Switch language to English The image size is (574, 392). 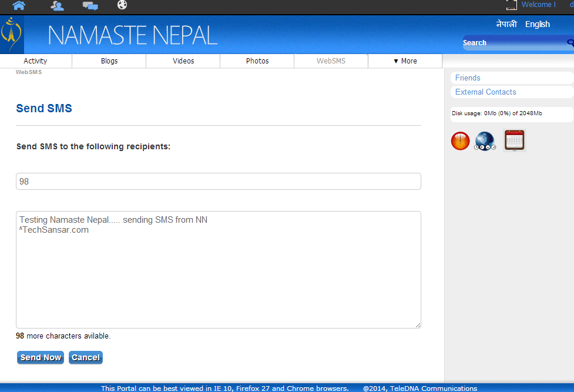click(x=538, y=24)
